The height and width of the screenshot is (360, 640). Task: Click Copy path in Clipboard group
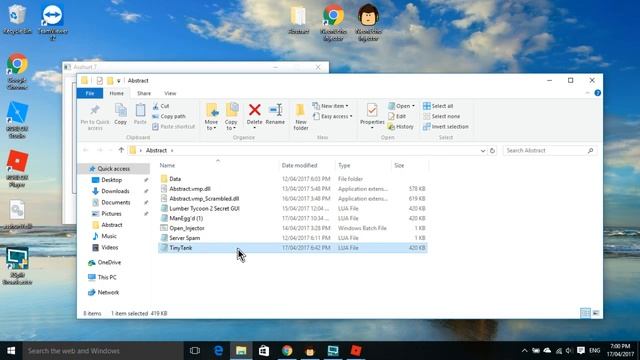(169, 116)
